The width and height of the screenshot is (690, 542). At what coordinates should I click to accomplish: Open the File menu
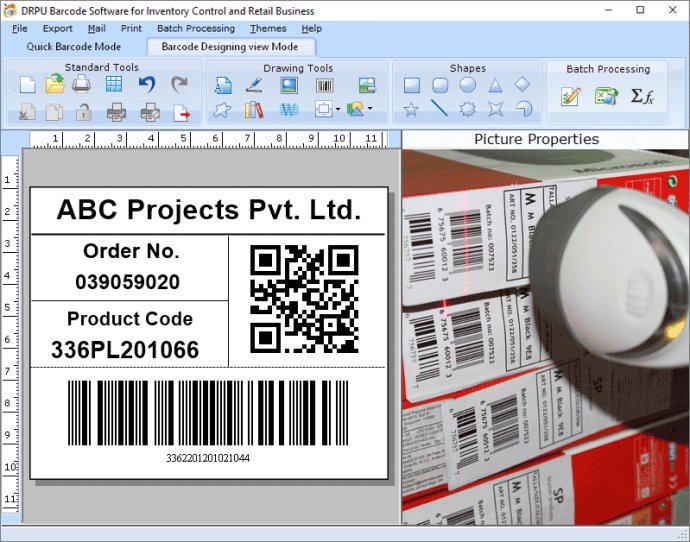point(20,29)
